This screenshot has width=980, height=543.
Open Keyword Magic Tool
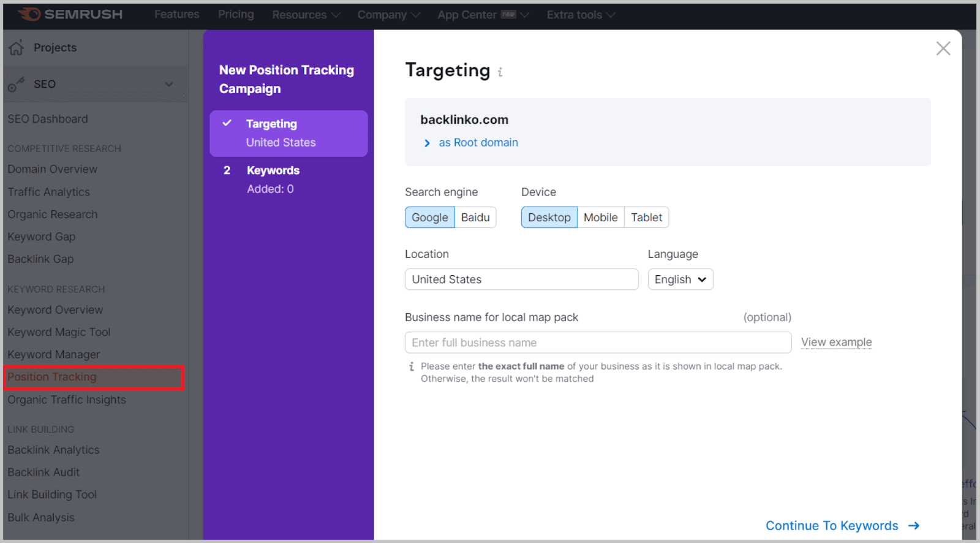pos(59,332)
